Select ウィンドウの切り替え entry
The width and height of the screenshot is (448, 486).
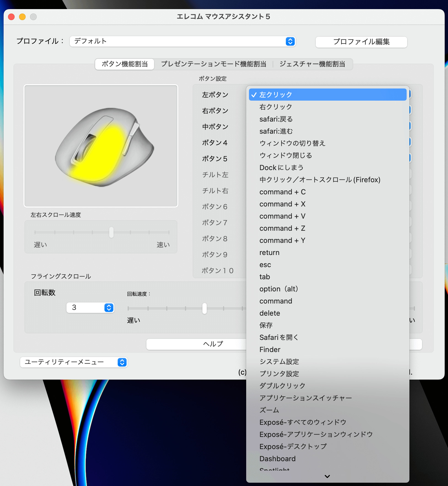328,143
